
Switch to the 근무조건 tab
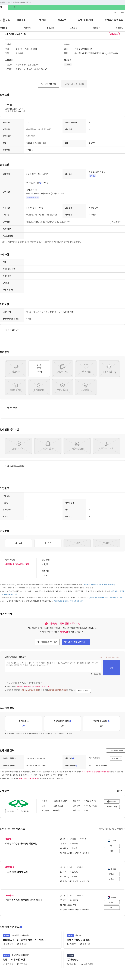[27, 28]
